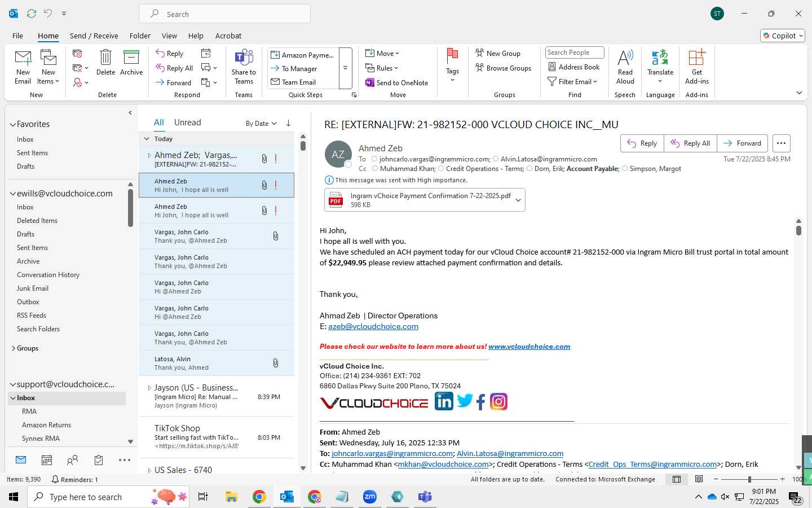Adjust the zoom slider in status bar
Viewport: 812px width, 508px height.
[749, 479]
